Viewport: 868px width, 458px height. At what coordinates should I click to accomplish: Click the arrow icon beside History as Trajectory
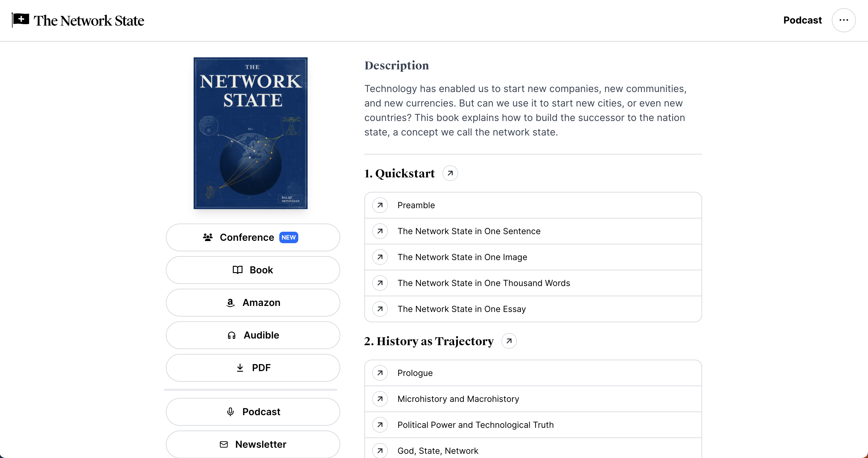pos(509,341)
